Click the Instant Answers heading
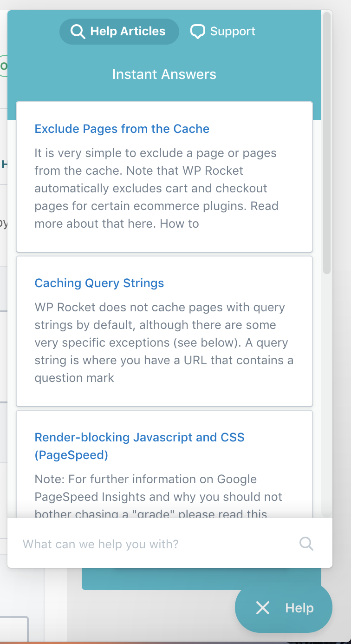 pos(164,74)
